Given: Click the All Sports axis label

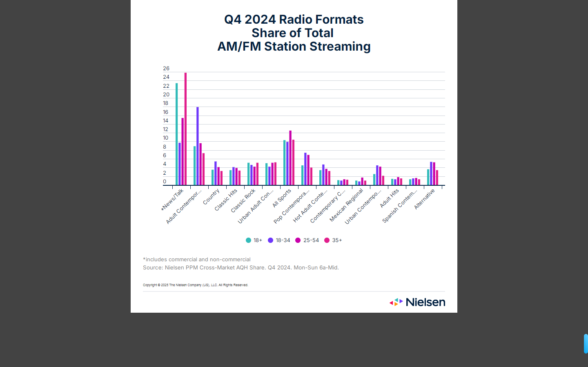Looking at the screenshot, I should [282, 198].
